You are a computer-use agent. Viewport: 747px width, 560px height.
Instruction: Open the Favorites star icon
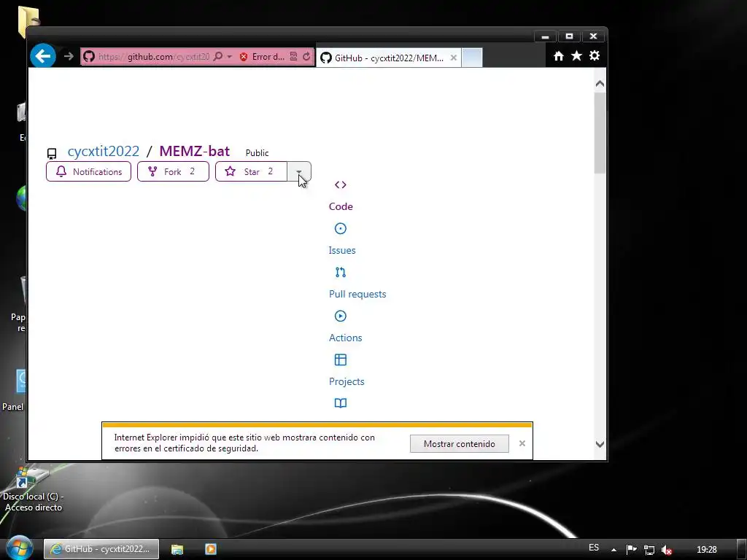coord(576,55)
